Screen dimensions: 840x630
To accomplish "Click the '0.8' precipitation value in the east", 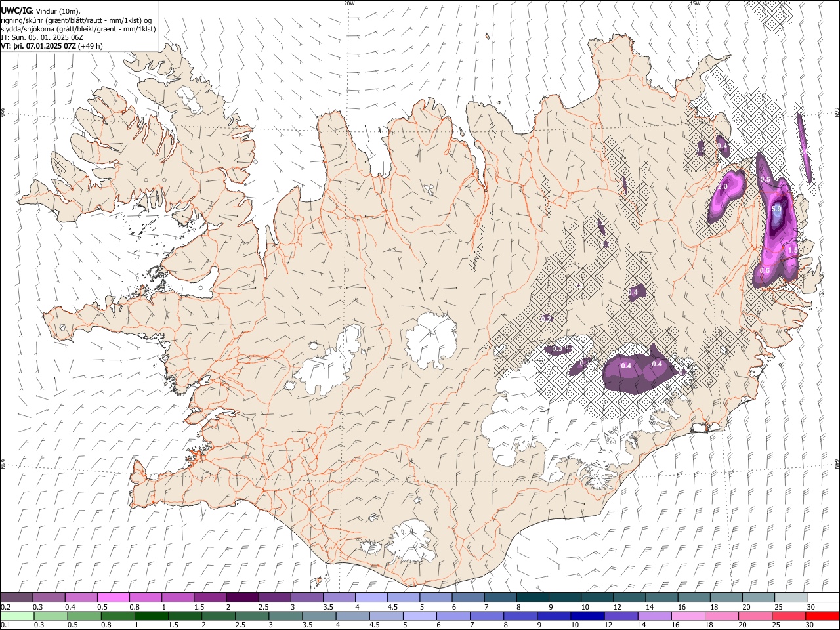I will 765,270.
